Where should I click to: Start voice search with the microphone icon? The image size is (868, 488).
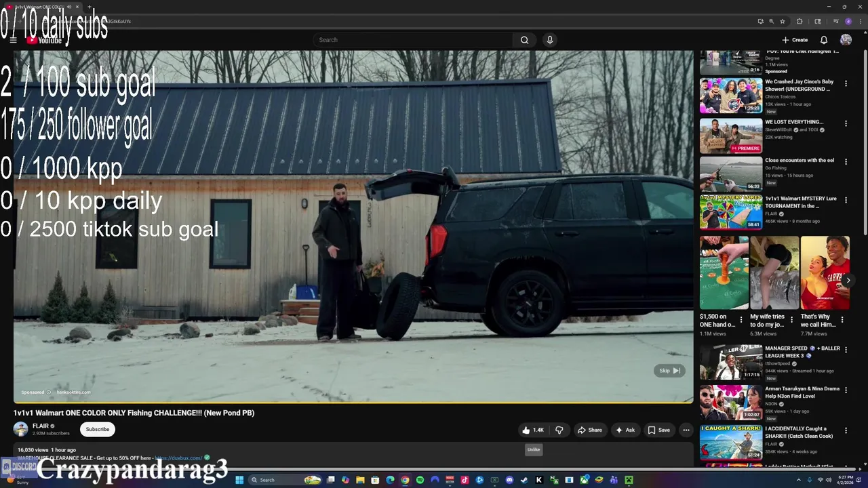[550, 40]
